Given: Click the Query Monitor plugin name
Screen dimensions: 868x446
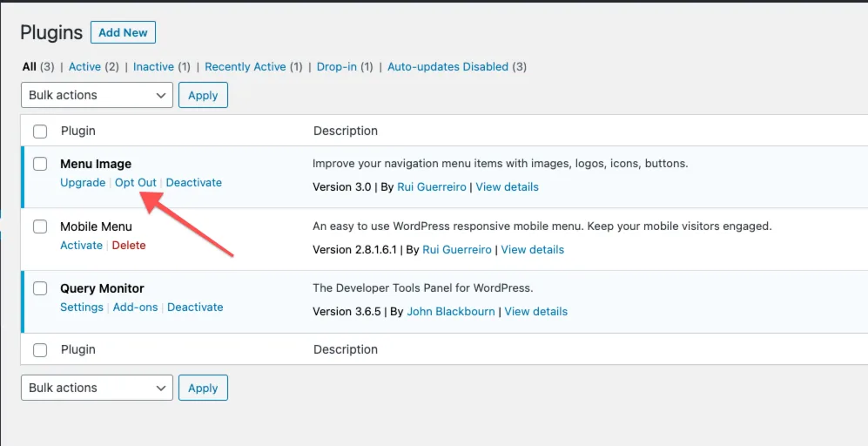Looking at the screenshot, I should (x=103, y=288).
